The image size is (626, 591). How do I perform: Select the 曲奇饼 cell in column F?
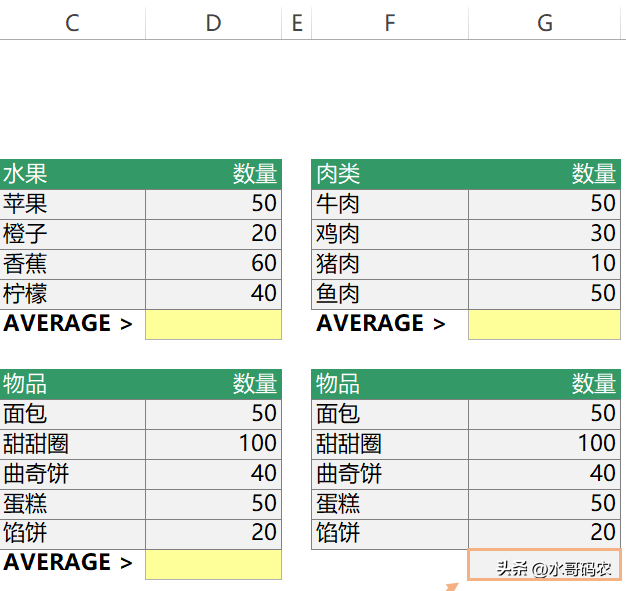[x=390, y=474]
